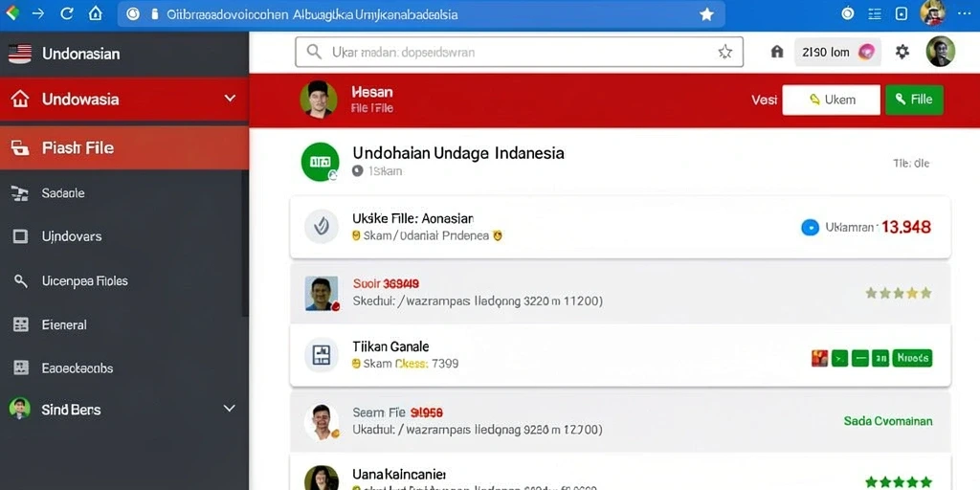
Task: Open the Sooir 36949 entry
Action: 620,293
